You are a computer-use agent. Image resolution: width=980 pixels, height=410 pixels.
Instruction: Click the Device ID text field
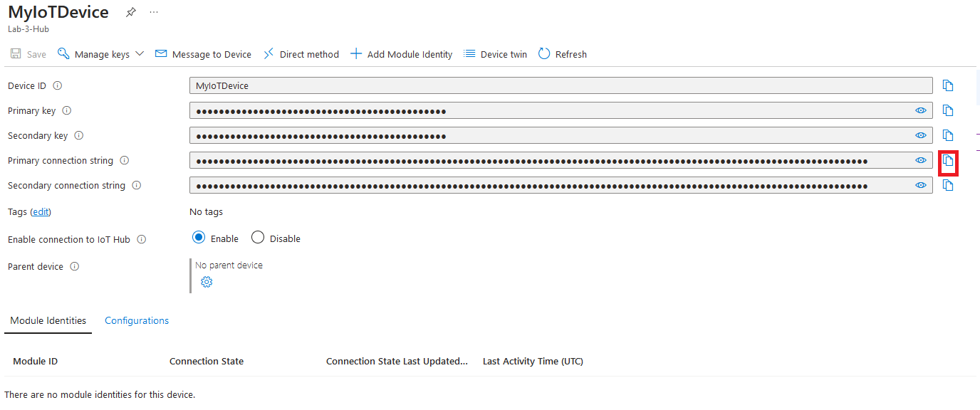(x=560, y=85)
